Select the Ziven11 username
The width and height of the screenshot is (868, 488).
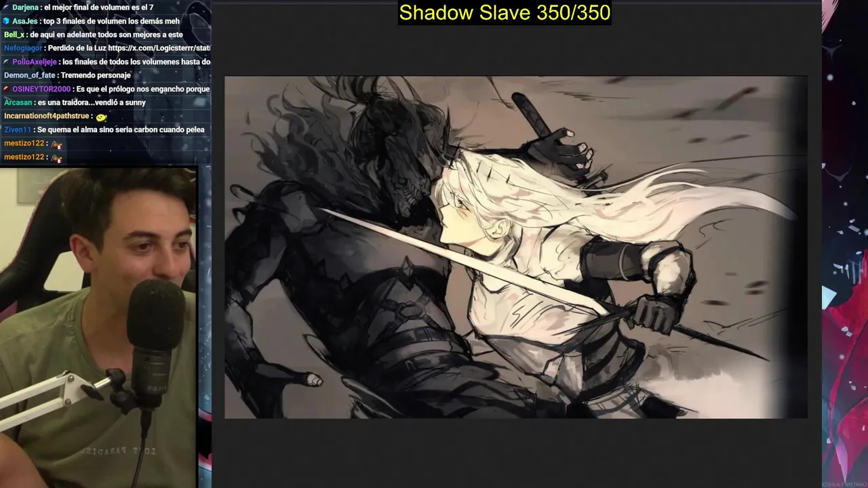pos(17,129)
